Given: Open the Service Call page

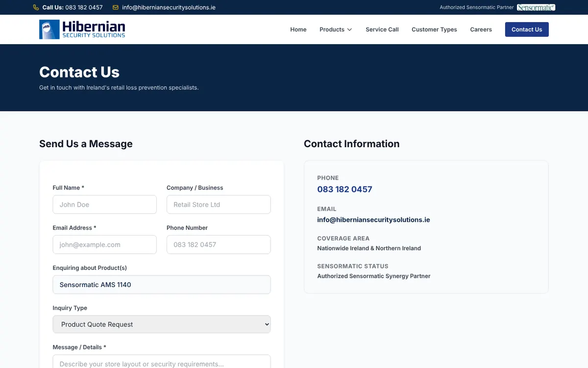Looking at the screenshot, I should [x=382, y=29].
